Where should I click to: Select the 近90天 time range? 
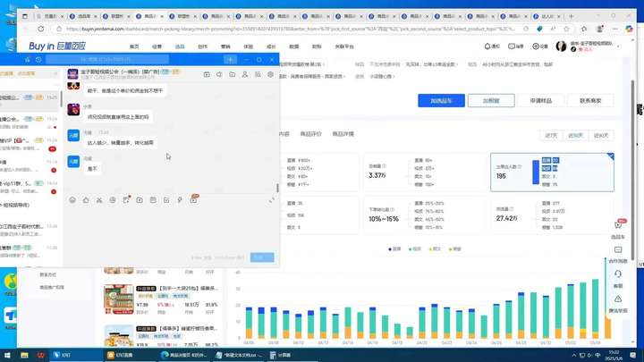tap(601, 136)
